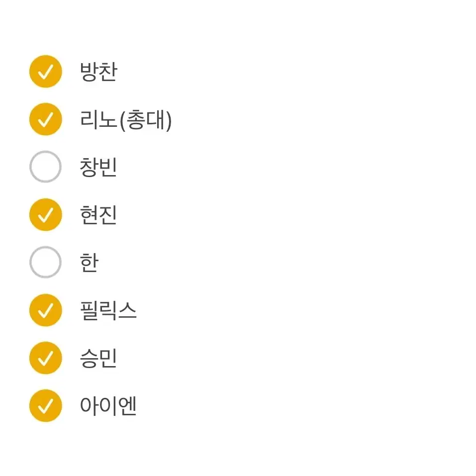This screenshot has width=476, height=476.
Task: Select the grey unchecked circle beside 창빈
Action: point(46,167)
